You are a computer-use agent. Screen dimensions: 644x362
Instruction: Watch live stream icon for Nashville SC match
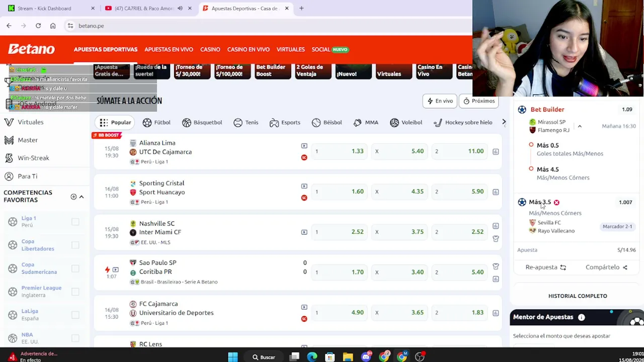[x=304, y=232]
